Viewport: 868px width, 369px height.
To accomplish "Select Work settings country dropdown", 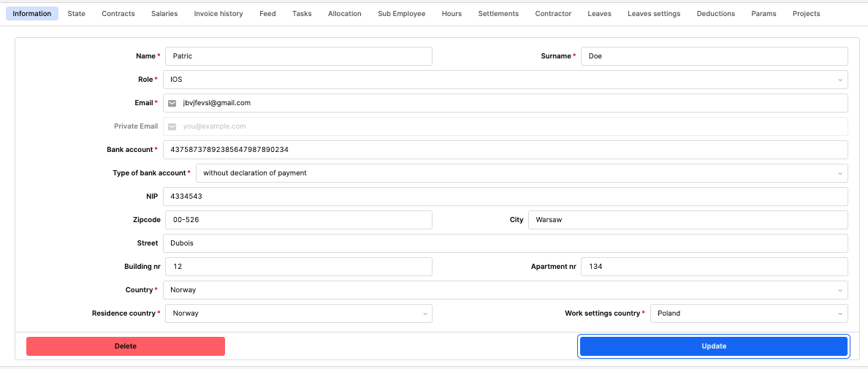I will tap(748, 313).
